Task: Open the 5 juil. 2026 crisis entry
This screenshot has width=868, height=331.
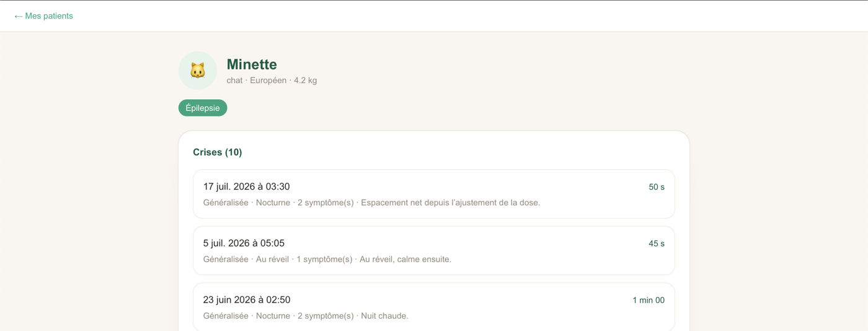Action: [x=434, y=250]
